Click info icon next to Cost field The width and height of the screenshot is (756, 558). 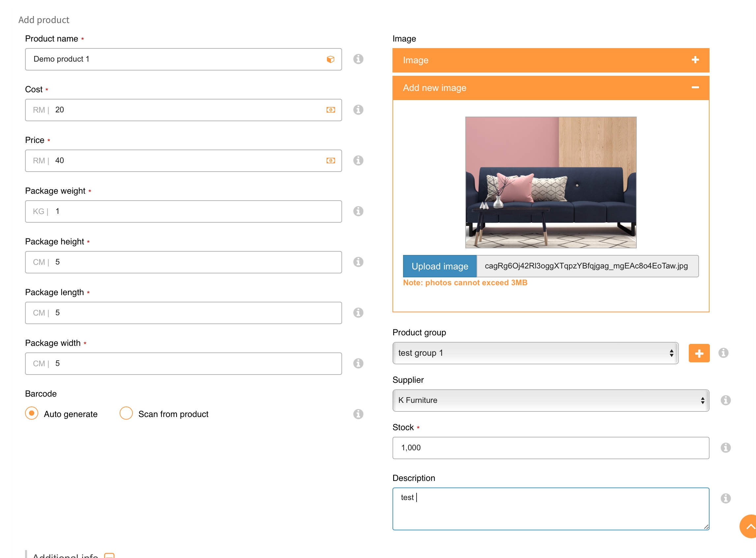(x=358, y=110)
